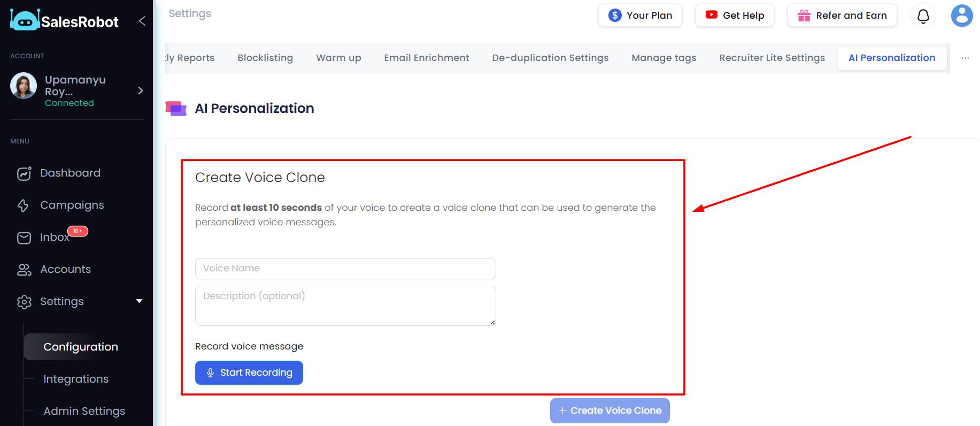Screen dimensions: 980x426
Task: Click the Voice Name input field
Action: coord(345,268)
